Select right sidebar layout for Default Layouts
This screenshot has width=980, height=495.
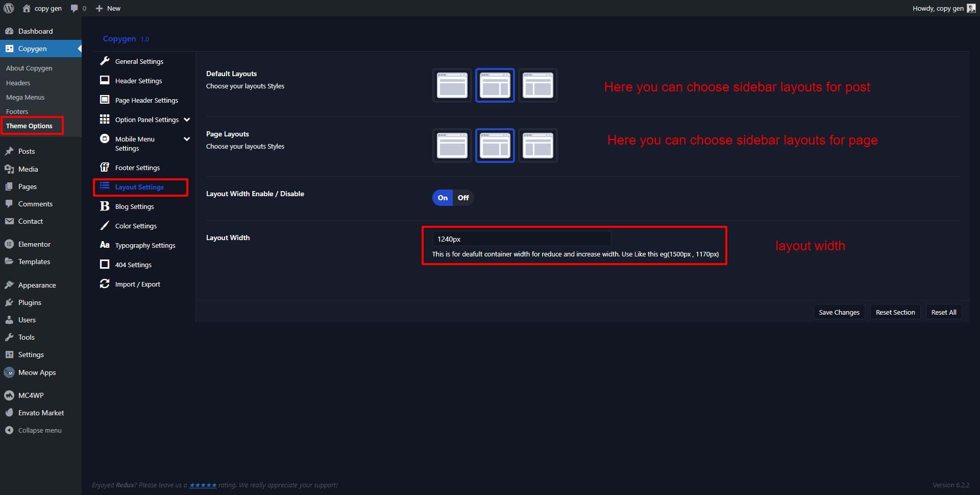(495, 85)
